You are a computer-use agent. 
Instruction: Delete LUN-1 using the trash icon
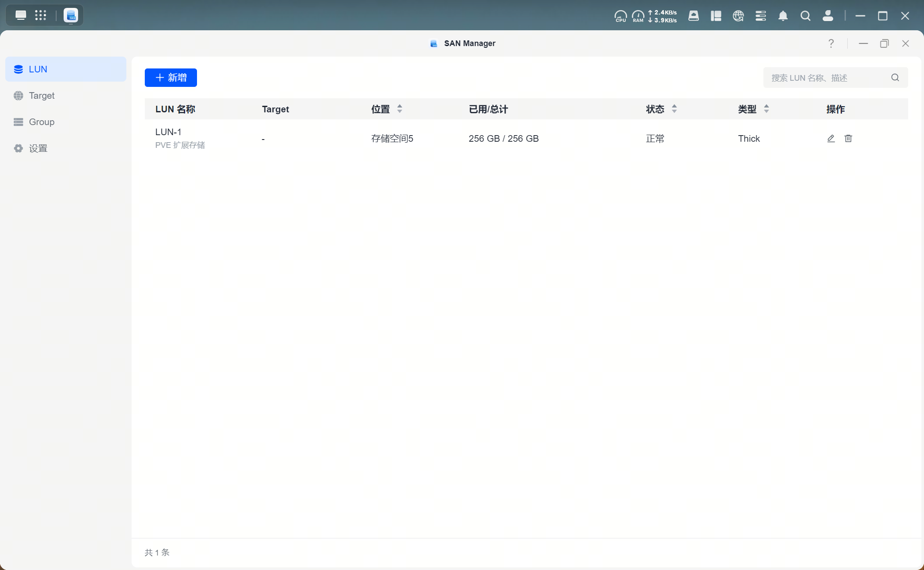[x=848, y=139]
